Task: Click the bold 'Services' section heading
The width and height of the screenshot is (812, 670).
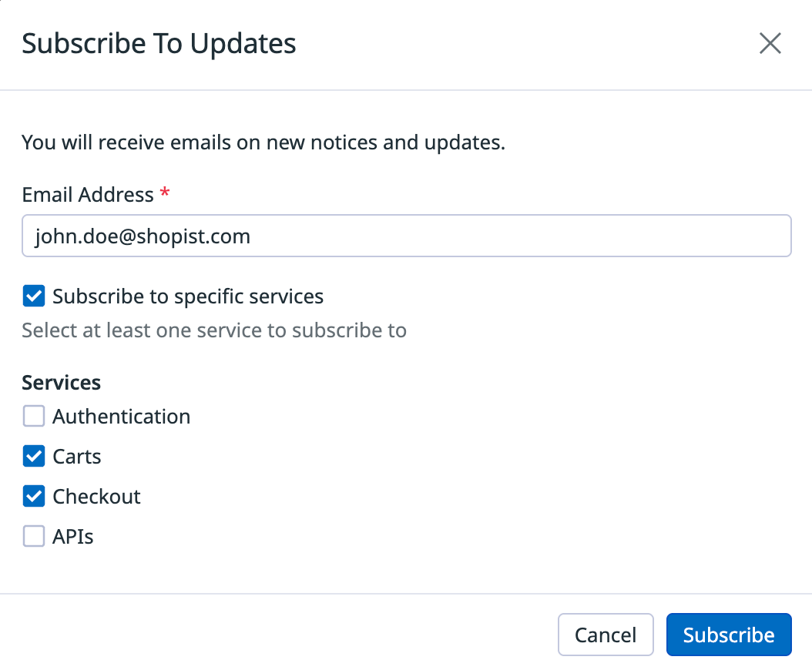Action: (x=62, y=382)
